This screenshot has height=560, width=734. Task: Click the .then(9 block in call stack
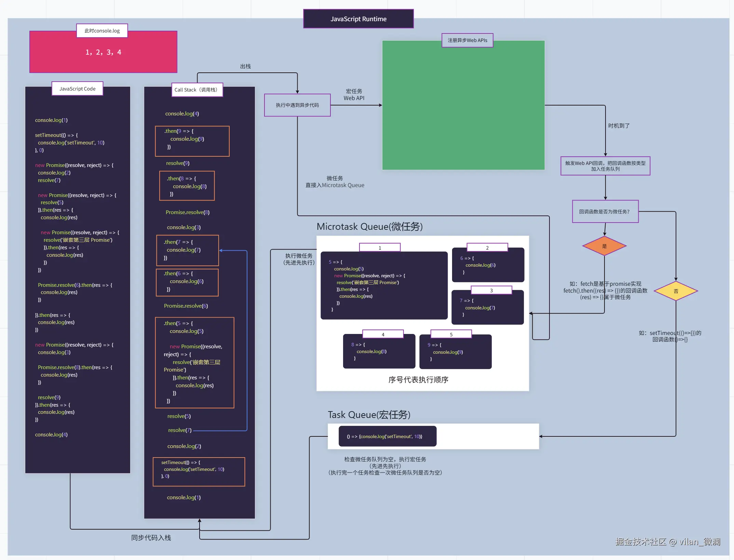[192, 141]
